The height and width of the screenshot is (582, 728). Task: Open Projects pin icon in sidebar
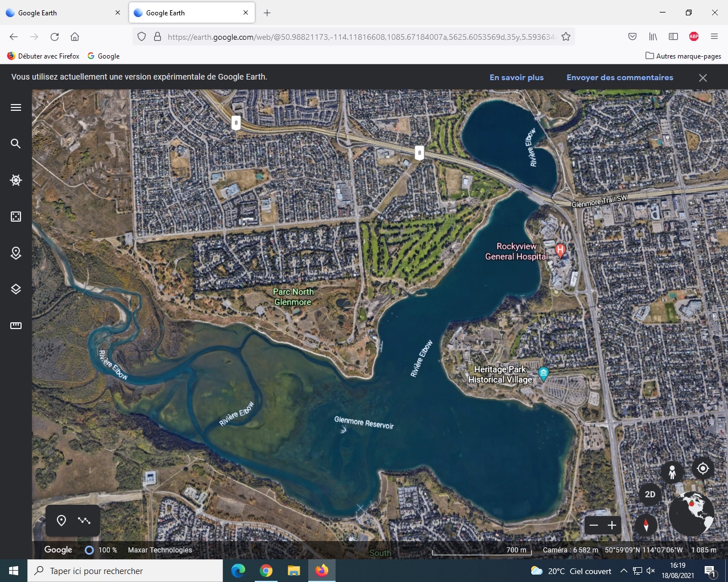[16, 253]
